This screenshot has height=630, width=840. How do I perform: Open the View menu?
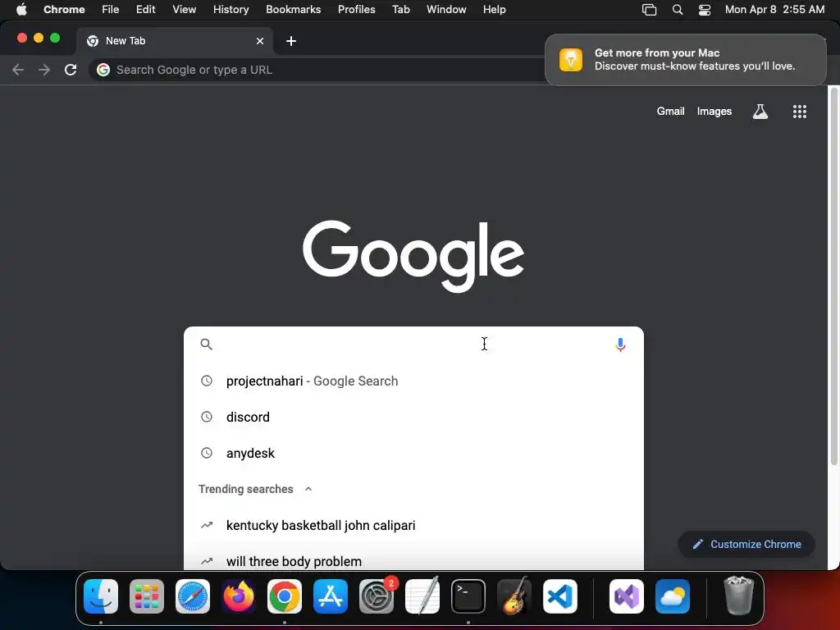[184, 10]
